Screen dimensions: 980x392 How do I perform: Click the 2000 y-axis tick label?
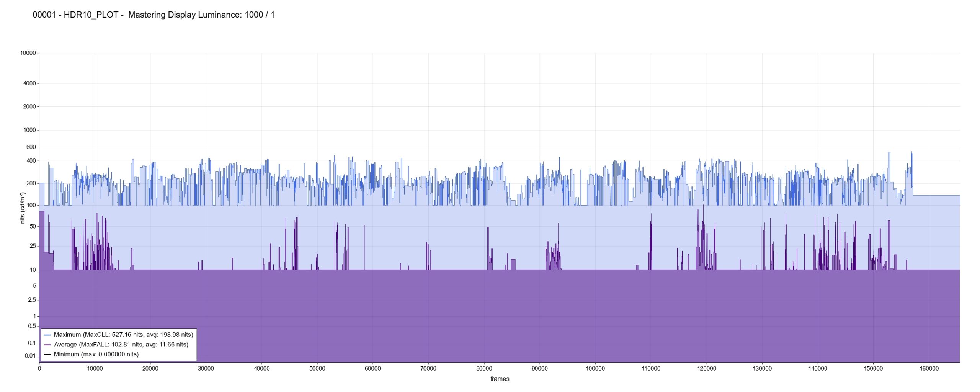[29, 107]
